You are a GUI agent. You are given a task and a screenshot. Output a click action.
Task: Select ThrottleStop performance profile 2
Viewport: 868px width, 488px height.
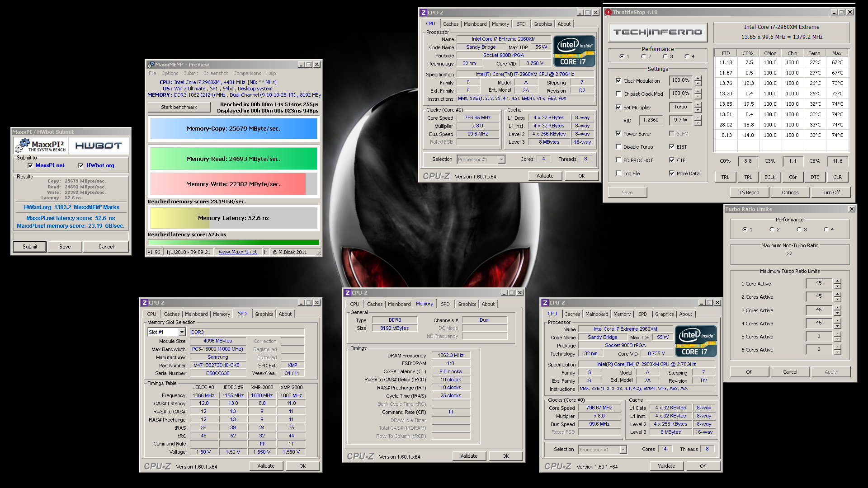[x=644, y=56]
